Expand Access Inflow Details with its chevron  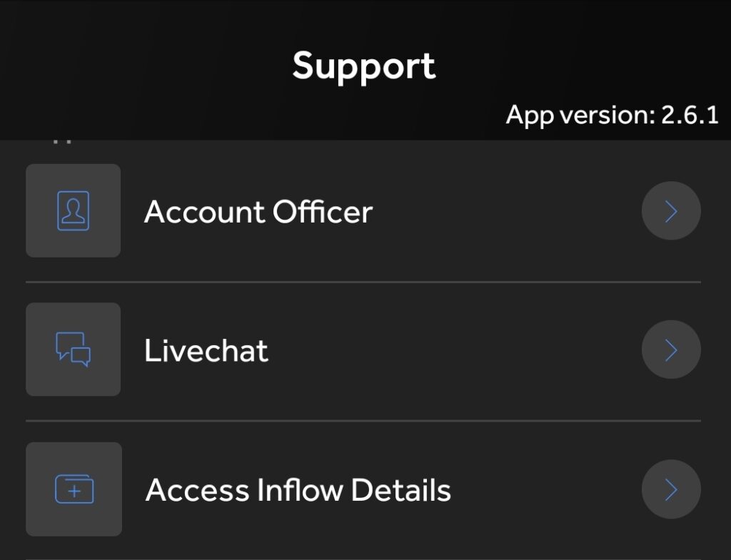[671, 489]
